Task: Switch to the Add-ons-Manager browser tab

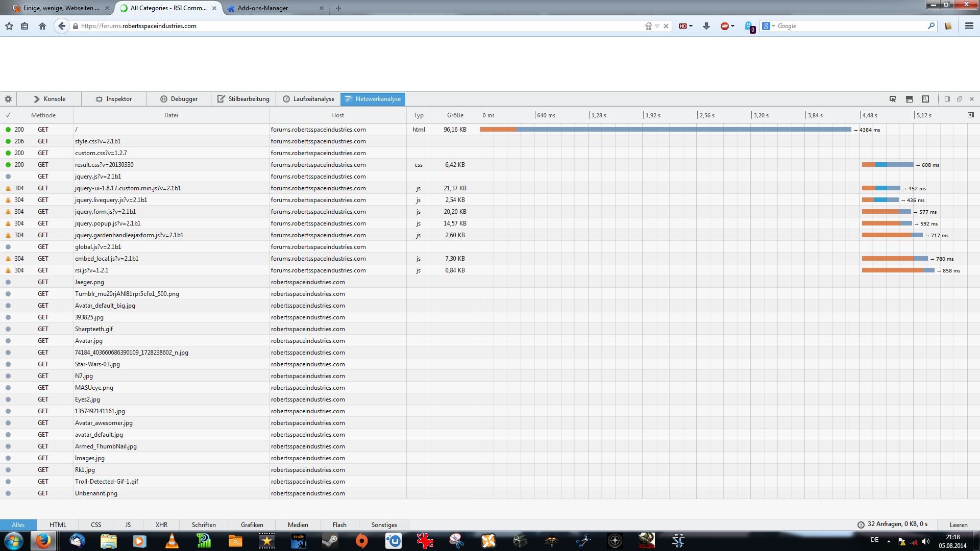Action: [263, 8]
